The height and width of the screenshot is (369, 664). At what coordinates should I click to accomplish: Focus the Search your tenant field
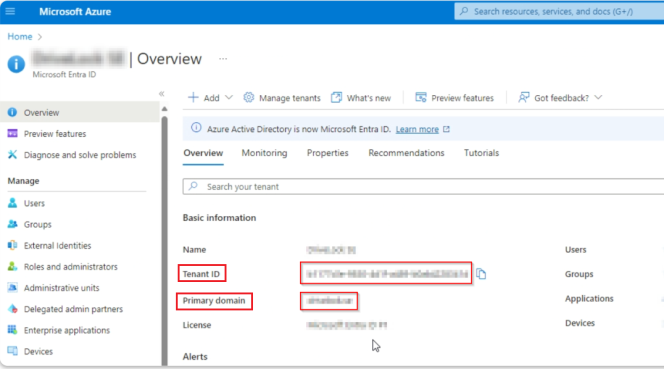pyautogui.click(x=423, y=186)
